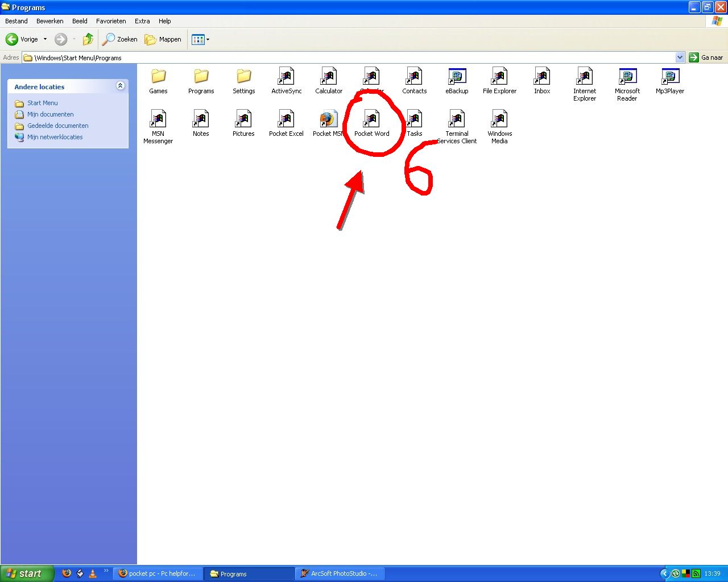Select the Games folder icon
The image size is (728, 582).
[x=158, y=76]
